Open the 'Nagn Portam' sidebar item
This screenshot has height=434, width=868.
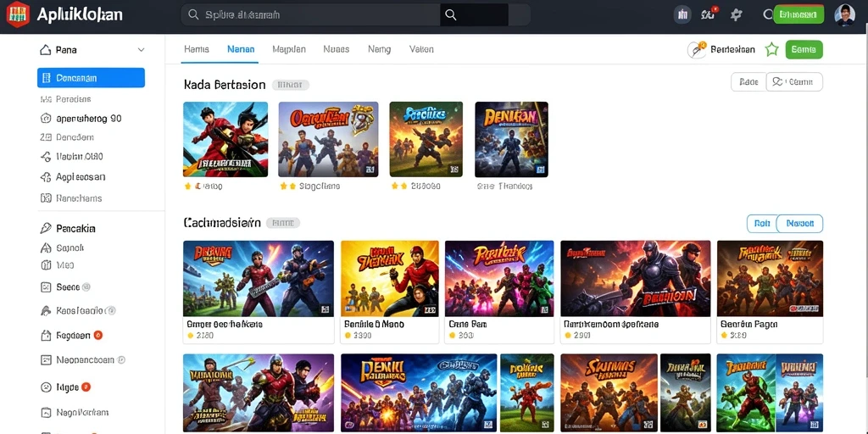click(x=75, y=413)
